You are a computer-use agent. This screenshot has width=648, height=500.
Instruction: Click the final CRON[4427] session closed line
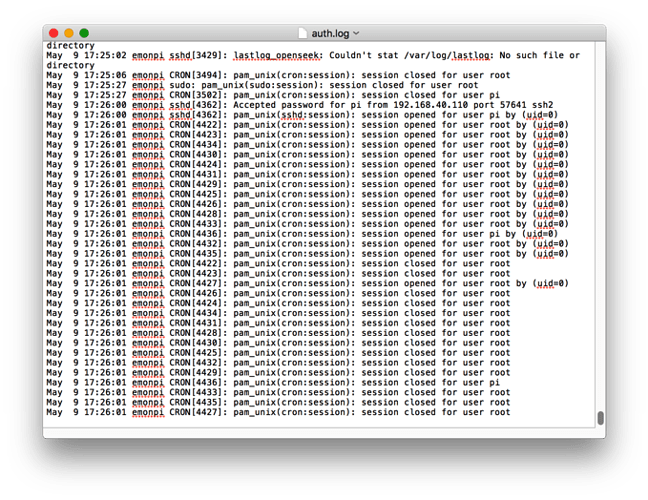pyautogui.click(x=278, y=412)
